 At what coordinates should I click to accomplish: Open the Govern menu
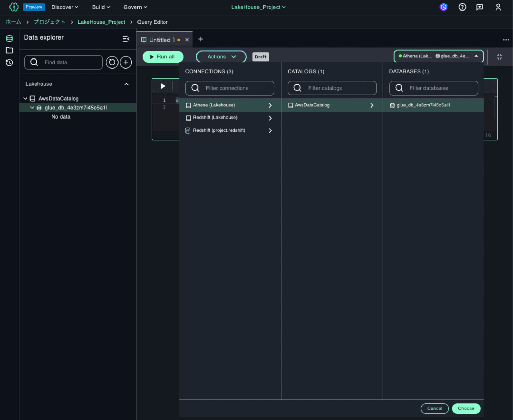tap(135, 7)
